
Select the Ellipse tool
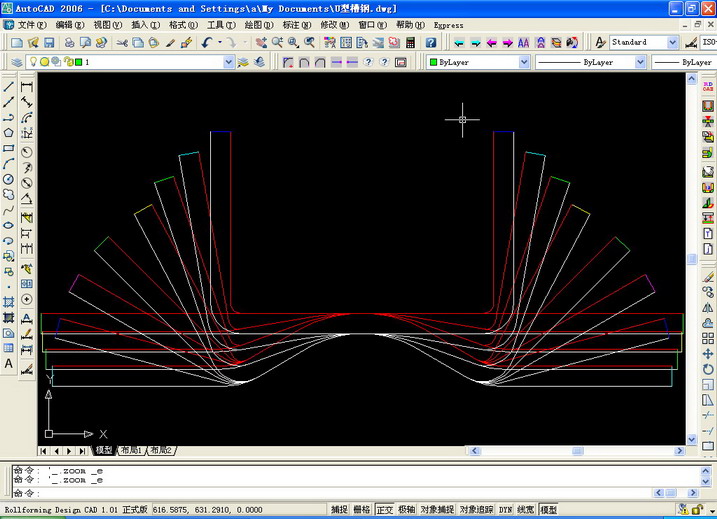(x=9, y=225)
